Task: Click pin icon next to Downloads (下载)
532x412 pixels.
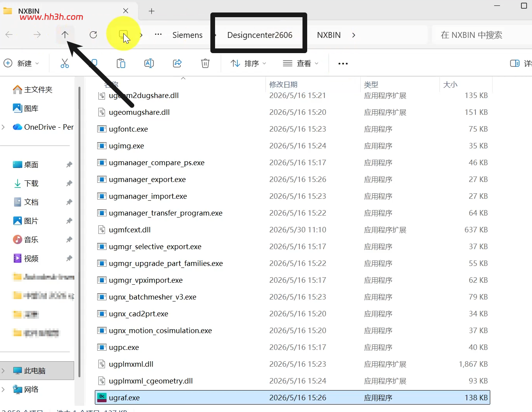Action: click(69, 183)
